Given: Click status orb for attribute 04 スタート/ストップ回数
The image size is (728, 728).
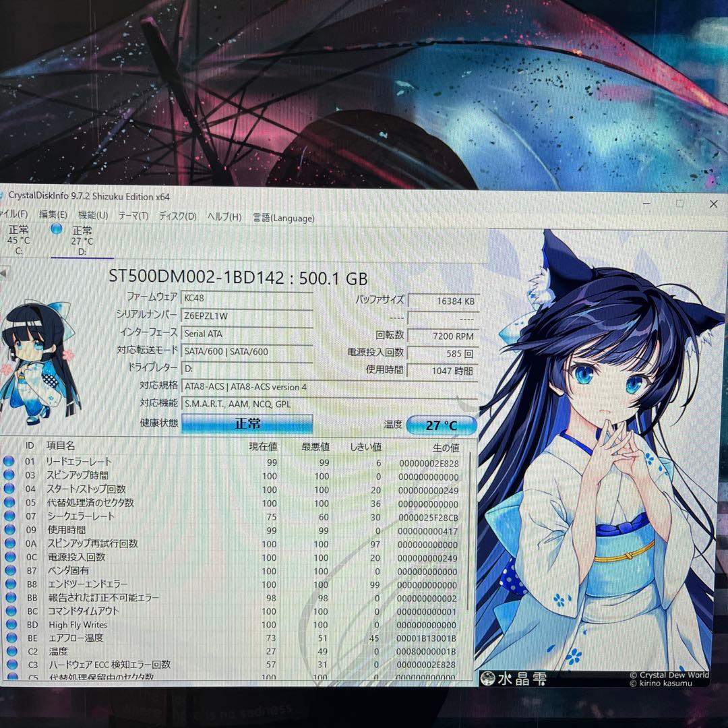Looking at the screenshot, I should [9, 489].
